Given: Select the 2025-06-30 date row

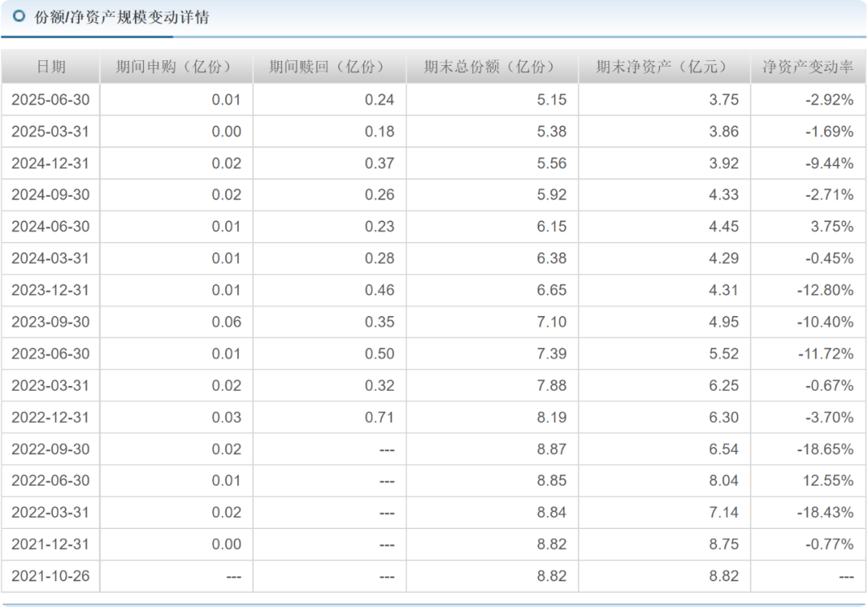Looking at the screenshot, I should point(50,100).
